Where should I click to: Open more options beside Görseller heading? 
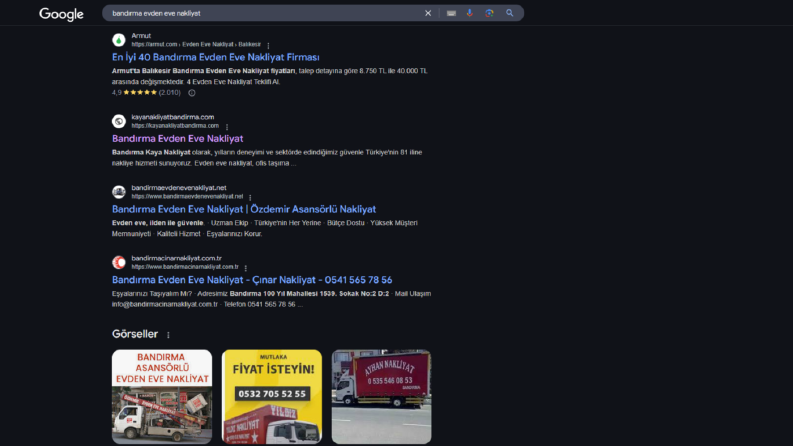(x=168, y=335)
